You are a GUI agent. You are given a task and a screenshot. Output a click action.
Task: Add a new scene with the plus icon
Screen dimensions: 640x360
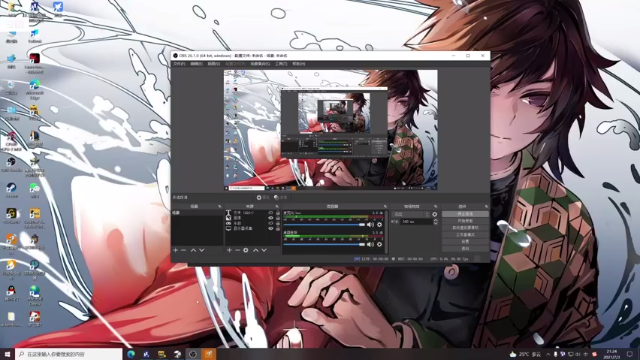point(176,250)
